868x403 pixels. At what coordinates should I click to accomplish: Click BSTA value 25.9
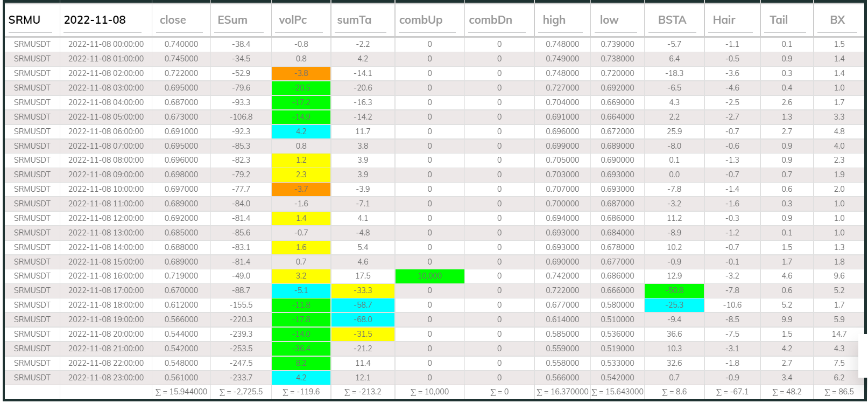pyautogui.click(x=674, y=131)
